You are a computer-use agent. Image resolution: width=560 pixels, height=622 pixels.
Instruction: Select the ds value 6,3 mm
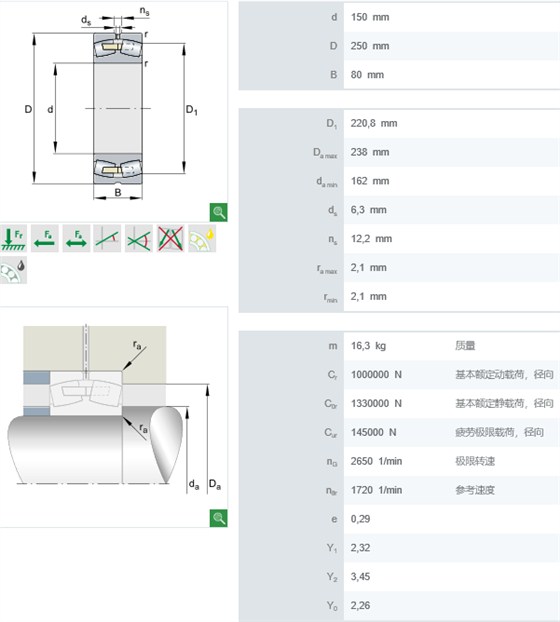[368, 210]
